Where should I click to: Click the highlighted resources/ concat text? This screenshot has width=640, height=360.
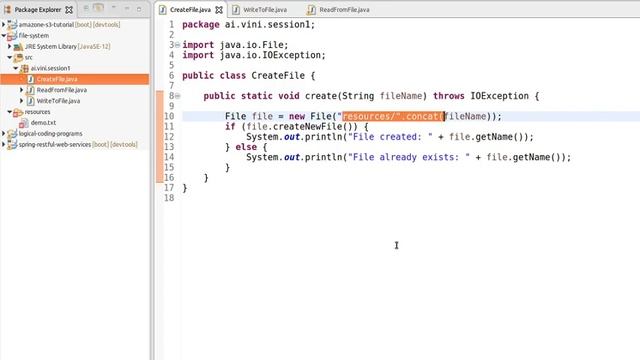(x=393, y=116)
